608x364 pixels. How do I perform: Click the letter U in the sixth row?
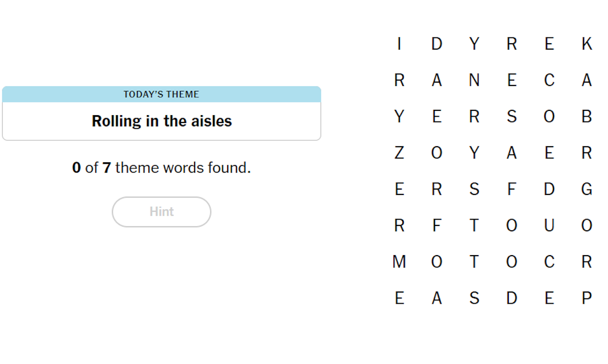click(549, 225)
